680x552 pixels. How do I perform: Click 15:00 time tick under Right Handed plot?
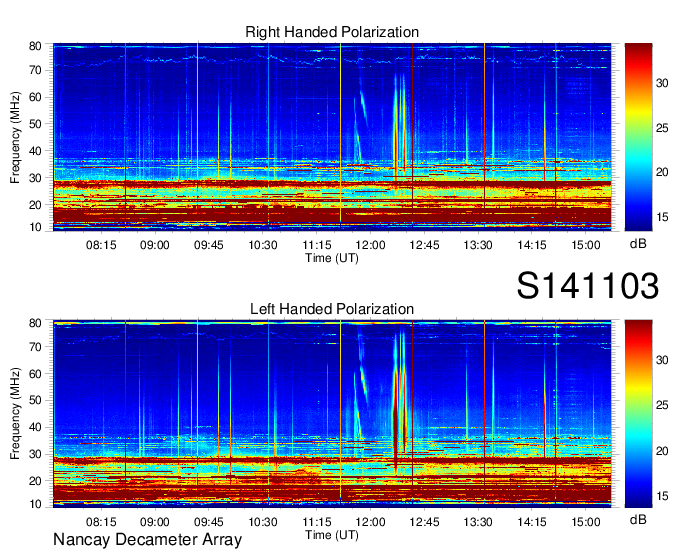pyautogui.click(x=586, y=245)
